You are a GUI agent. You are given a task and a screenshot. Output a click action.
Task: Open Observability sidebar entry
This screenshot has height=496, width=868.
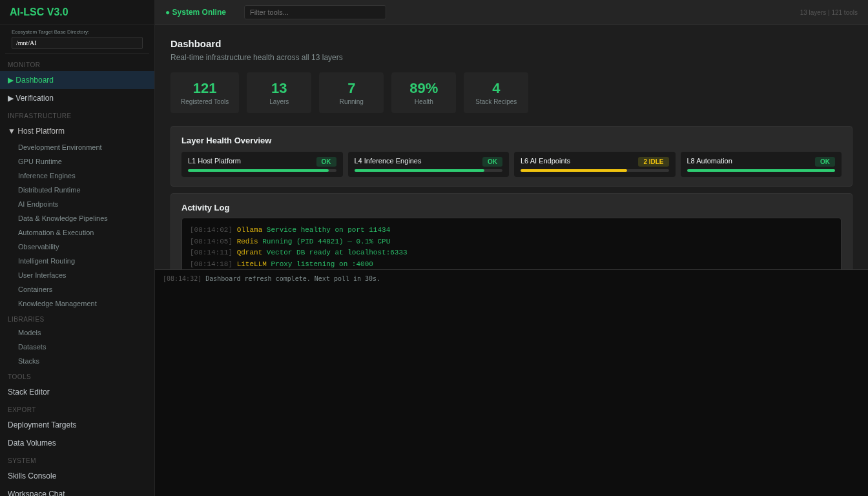(x=77, y=247)
